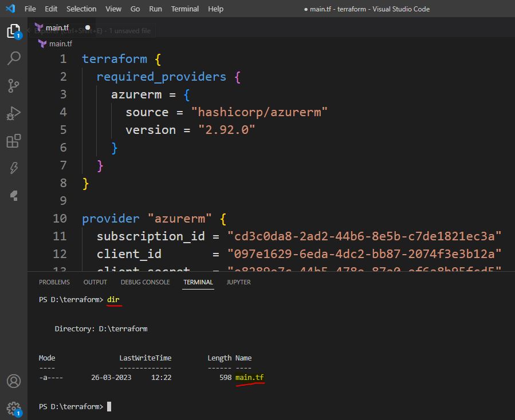Click the main.tf breadcrumb item
Viewport: 515px width, 420px height.
click(x=60, y=43)
